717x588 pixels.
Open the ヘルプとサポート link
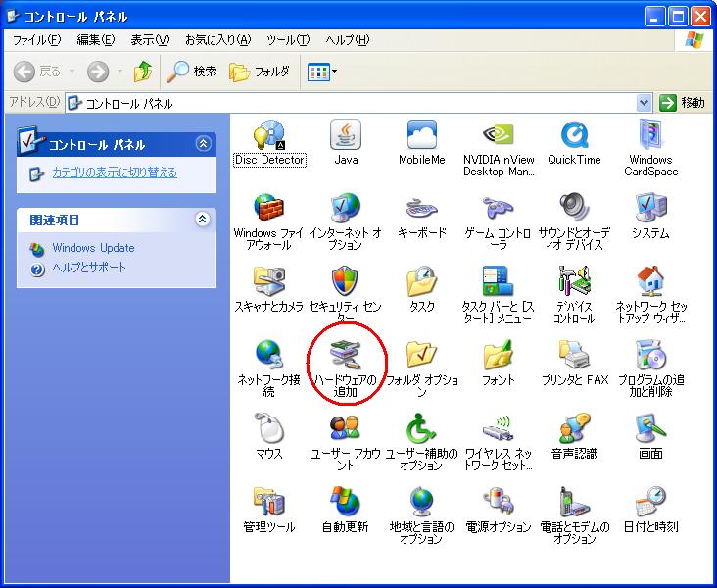click(89, 268)
